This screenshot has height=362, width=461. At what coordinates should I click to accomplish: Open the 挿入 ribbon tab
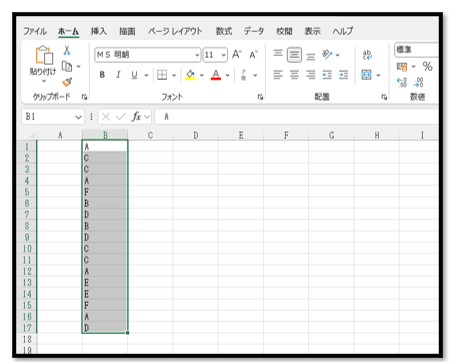pyautogui.click(x=99, y=31)
